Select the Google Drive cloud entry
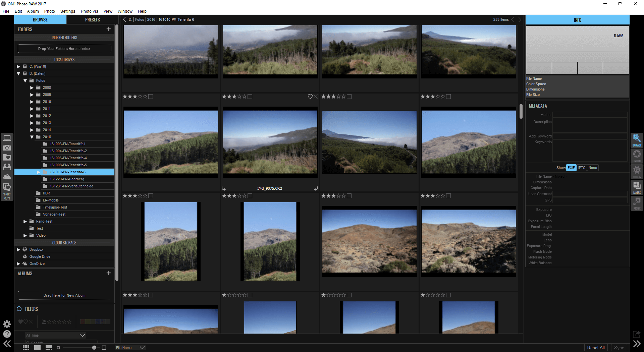Screen dimensions: 644x352 (40, 256)
